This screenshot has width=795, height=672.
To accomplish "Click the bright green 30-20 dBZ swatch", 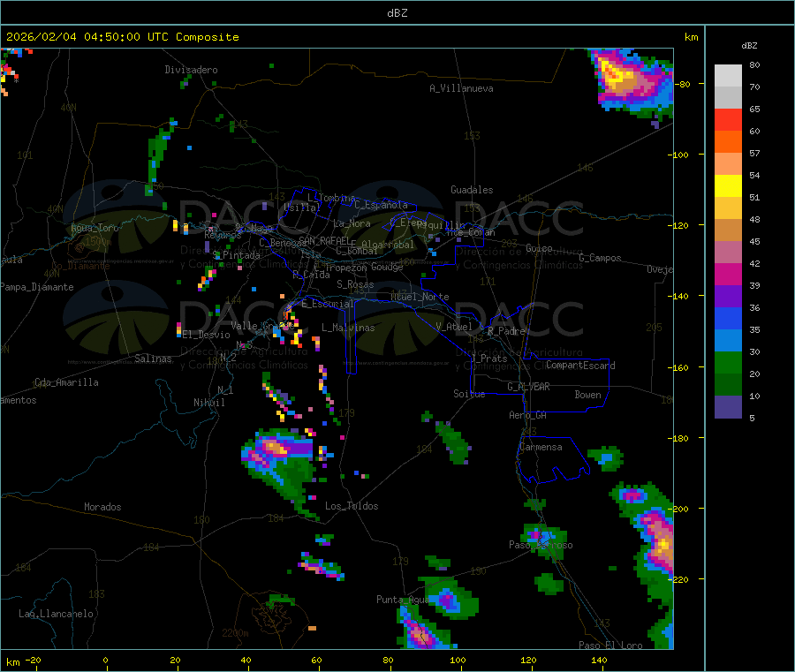I will (728, 362).
